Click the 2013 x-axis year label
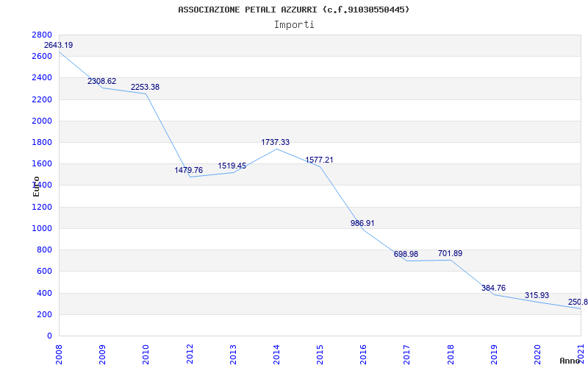588x368 pixels. tap(233, 355)
